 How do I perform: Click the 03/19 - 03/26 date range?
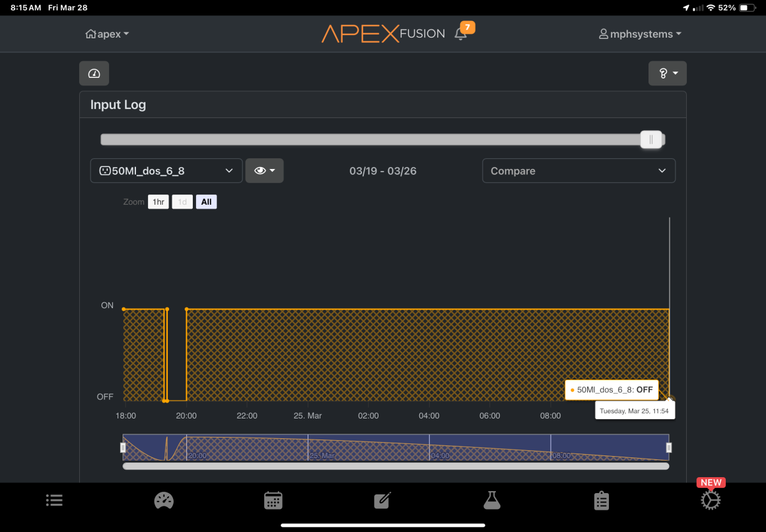pyautogui.click(x=383, y=171)
